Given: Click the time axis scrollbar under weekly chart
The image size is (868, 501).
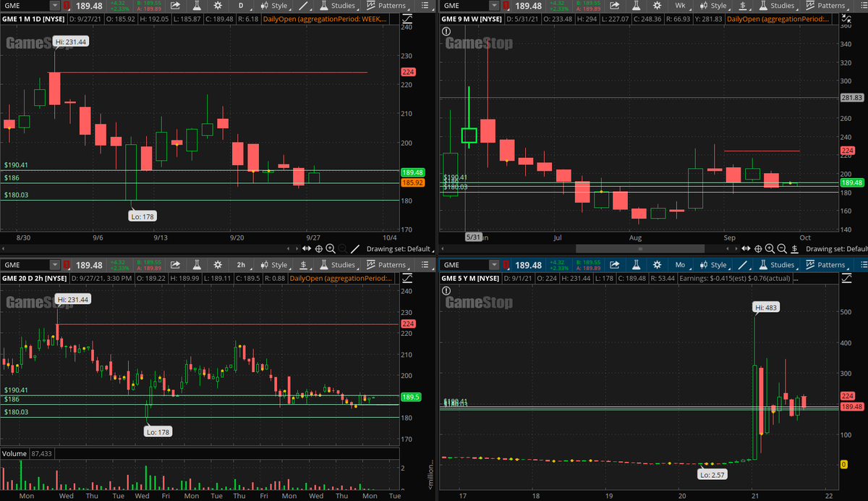Looking at the screenshot, I should [640, 249].
